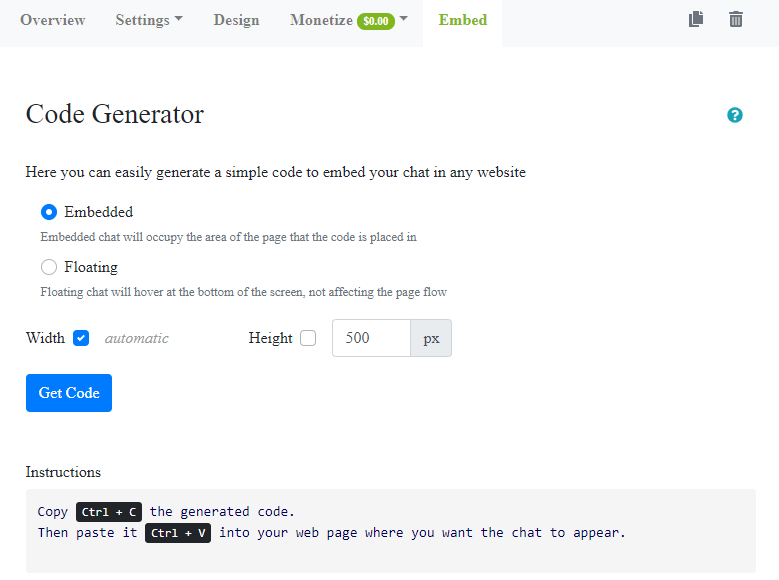Click the Ctrl + V keyboard shortcut badge
Viewport: 779px width, 580px height.
click(x=178, y=532)
